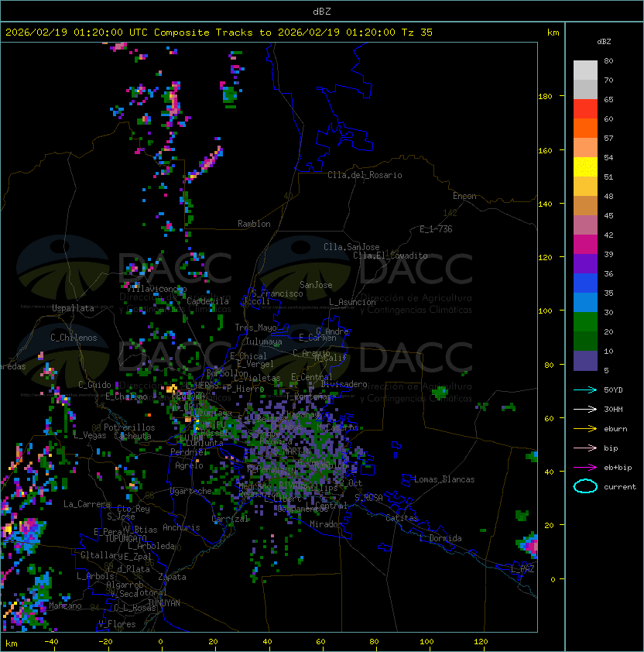The image size is (644, 652).
Task: Click the bright yellow 54–51 dBZ swatch
Action: (585, 166)
